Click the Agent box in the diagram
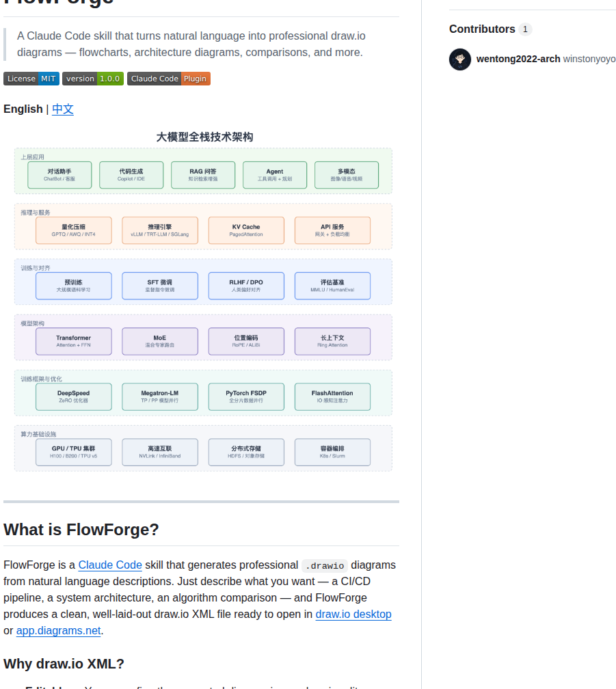The height and width of the screenshot is (689, 616). point(275,175)
